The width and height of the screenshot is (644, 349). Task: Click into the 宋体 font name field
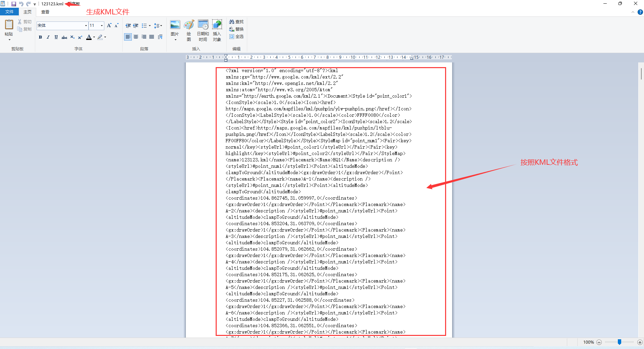click(60, 26)
